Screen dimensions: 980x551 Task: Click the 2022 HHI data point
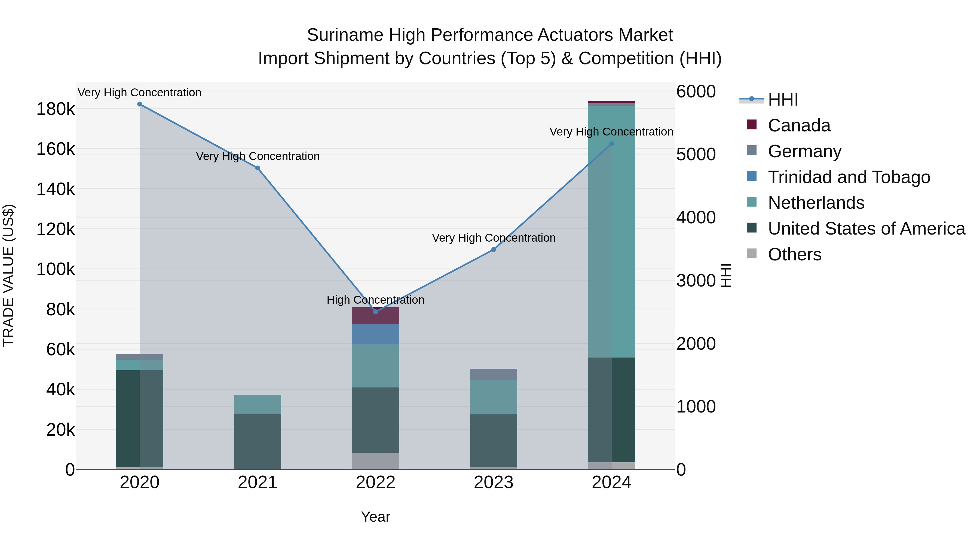[x=375, y=312]
